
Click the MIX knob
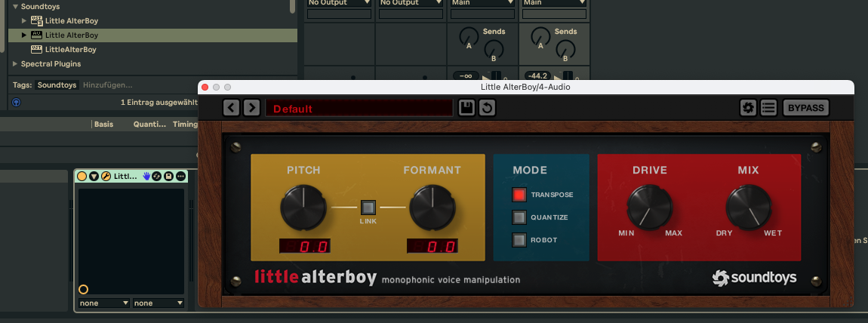[x=749, y=208]
